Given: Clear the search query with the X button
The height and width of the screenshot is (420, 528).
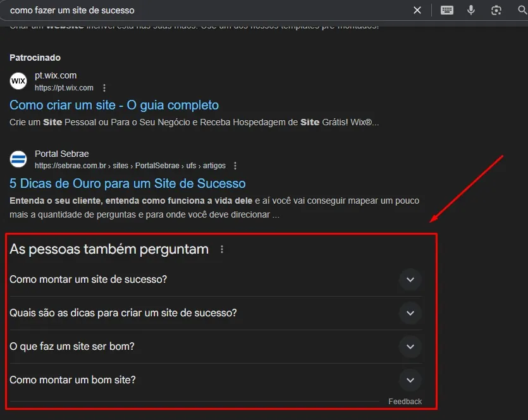Looking at the screenshot, I should coord(417,10).
